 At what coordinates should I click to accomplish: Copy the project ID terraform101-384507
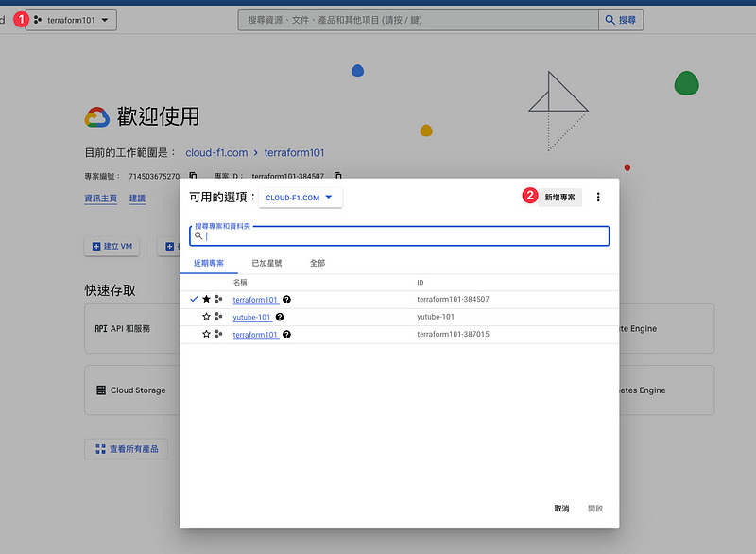(x=338, y=176)
